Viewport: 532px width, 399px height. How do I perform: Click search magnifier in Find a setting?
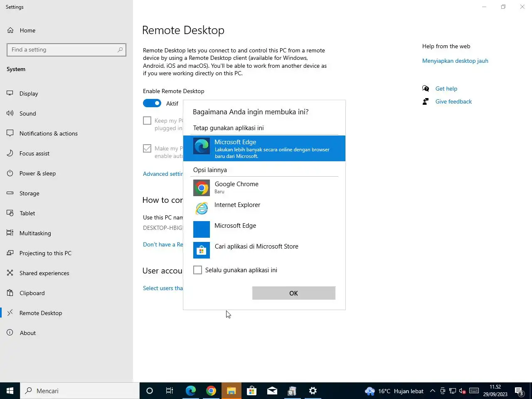(120, 49)
